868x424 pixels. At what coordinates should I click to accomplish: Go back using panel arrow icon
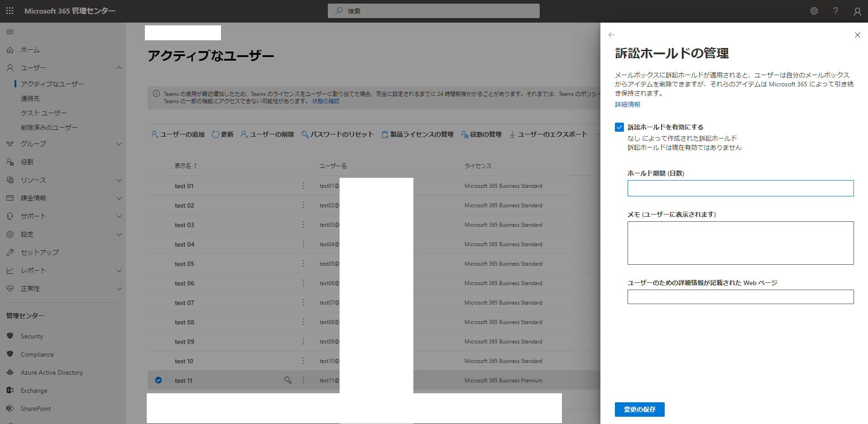pyautogui.click(x=611, y=35)
